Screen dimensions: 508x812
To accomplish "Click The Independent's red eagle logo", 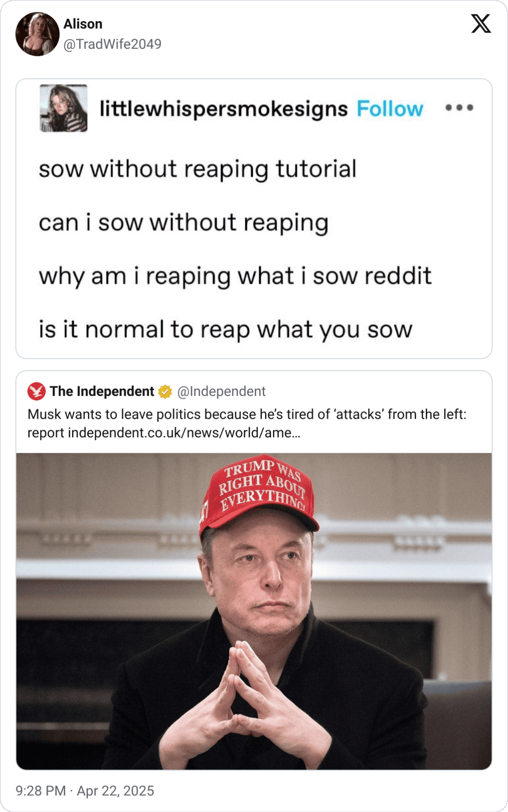I will coord(36,391).
